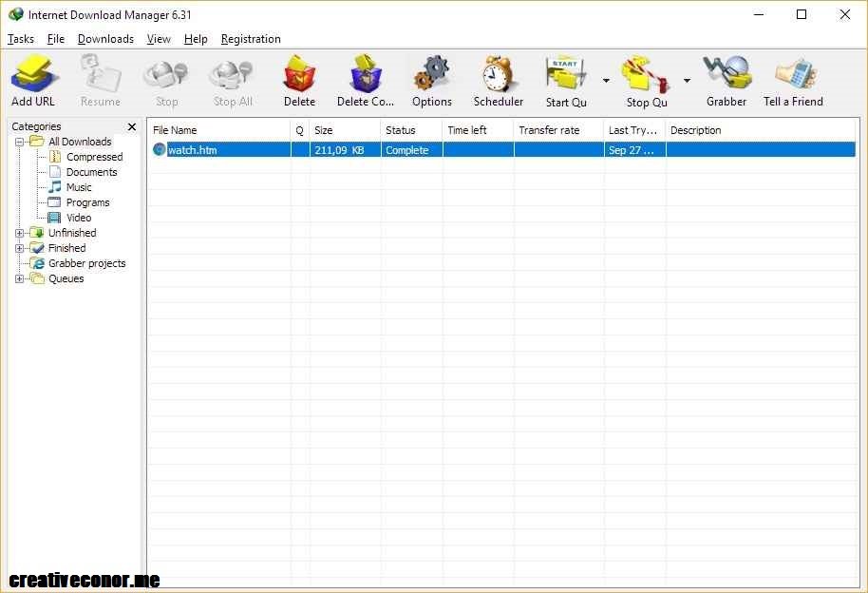Select the Video category icon
The width and height of the screenshot is (868, 593).
pos(54,218)
